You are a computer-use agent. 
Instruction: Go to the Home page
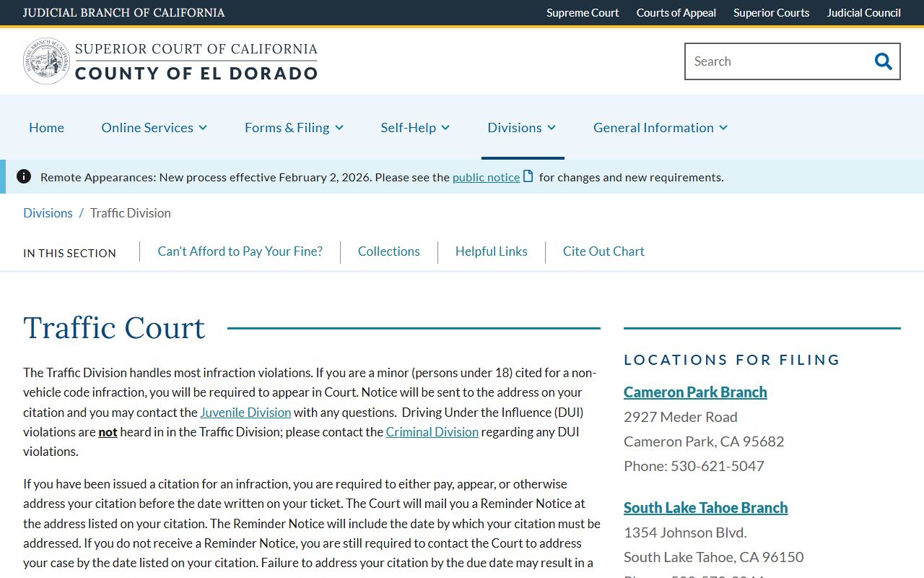click(46, 127)
